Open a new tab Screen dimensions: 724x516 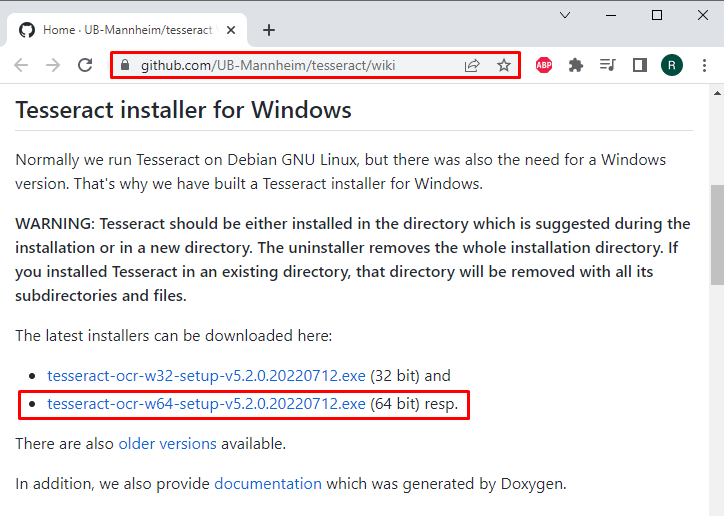[x=269, y=30]
